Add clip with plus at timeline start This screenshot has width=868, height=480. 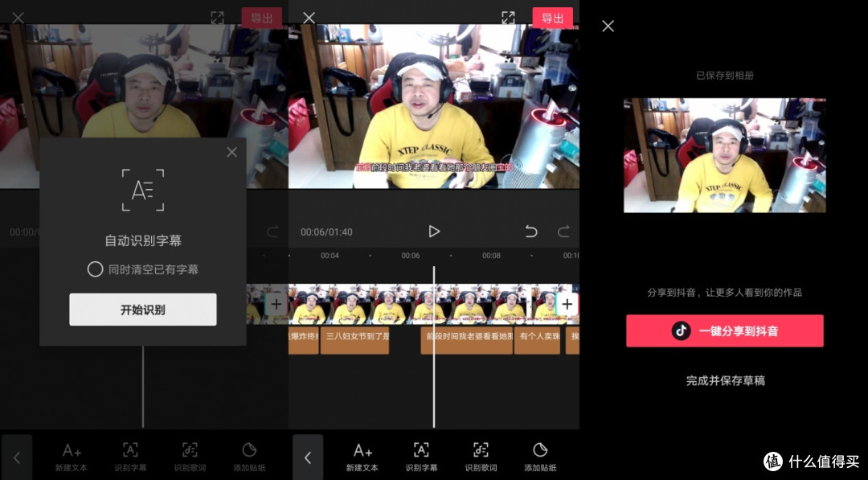(x=276, y=304)
